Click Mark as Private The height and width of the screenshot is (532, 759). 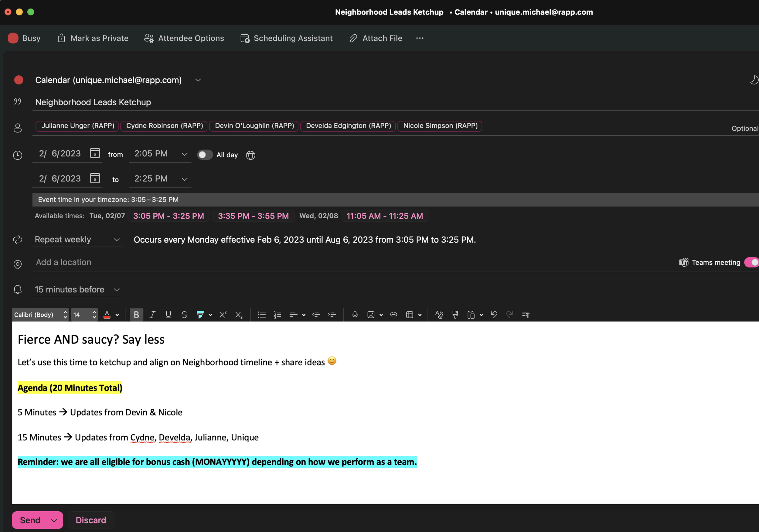(93, 38)
